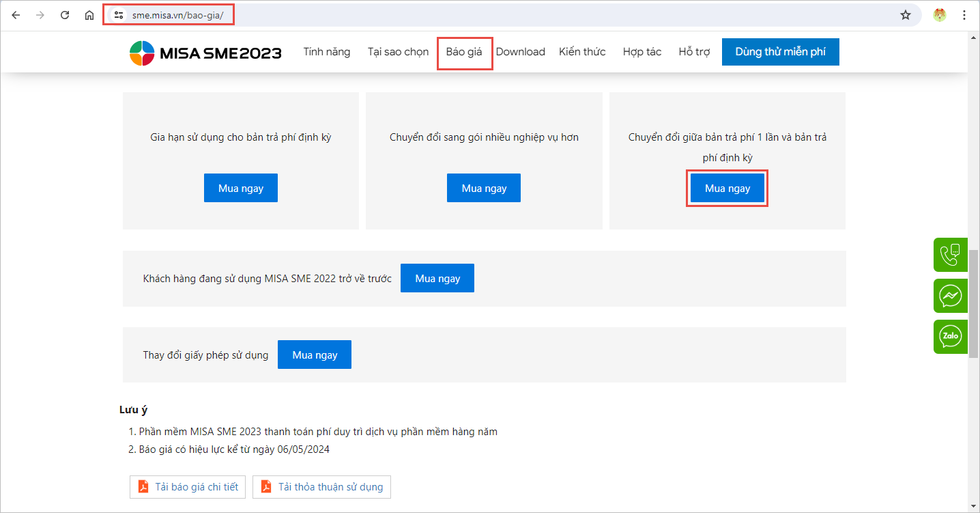Open Chrome three-dot menu
The image size is (980, 513).
pyautogui.click(x=964, y=15)
